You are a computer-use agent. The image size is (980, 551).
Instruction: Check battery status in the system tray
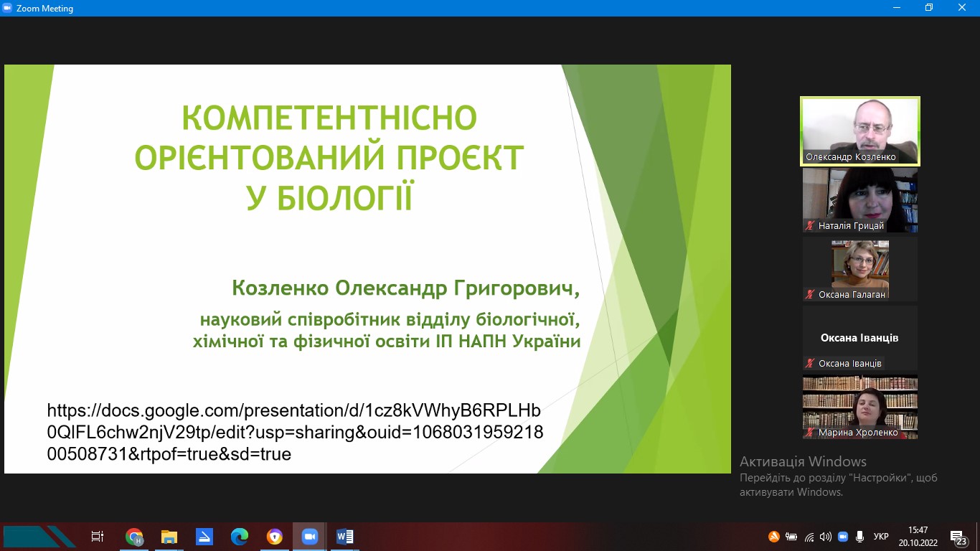click(791, 537)
